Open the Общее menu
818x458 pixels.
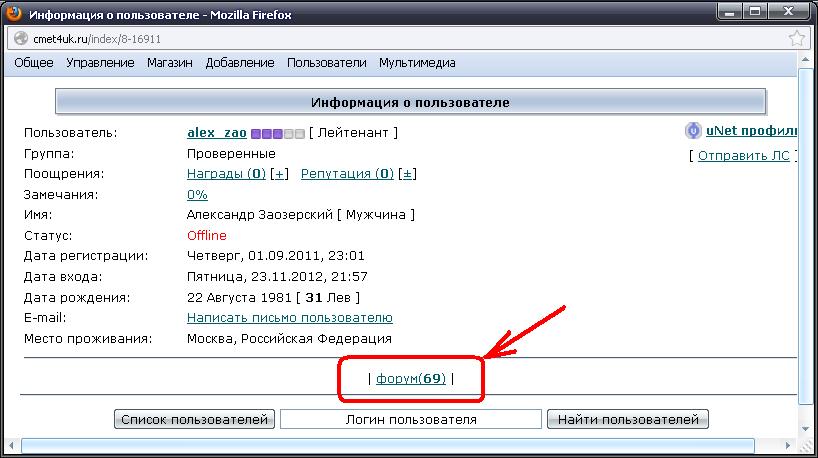click(34, 63)
